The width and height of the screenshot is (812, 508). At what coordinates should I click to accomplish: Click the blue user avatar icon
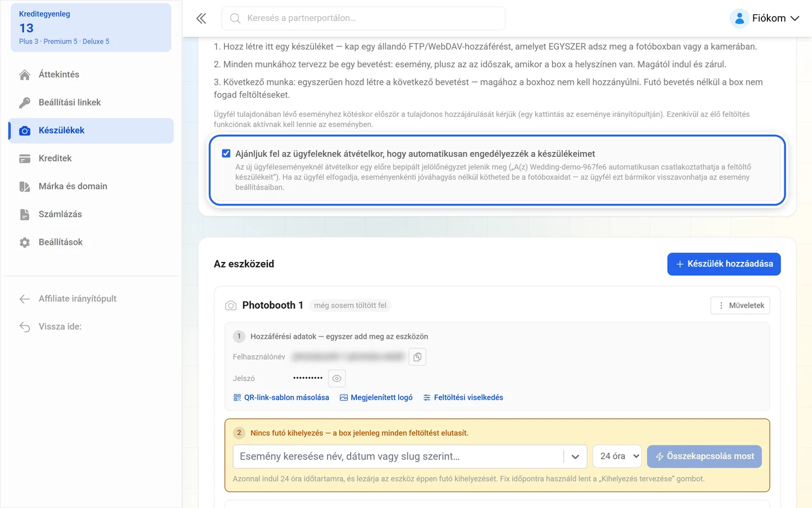(x=739, y=18)
